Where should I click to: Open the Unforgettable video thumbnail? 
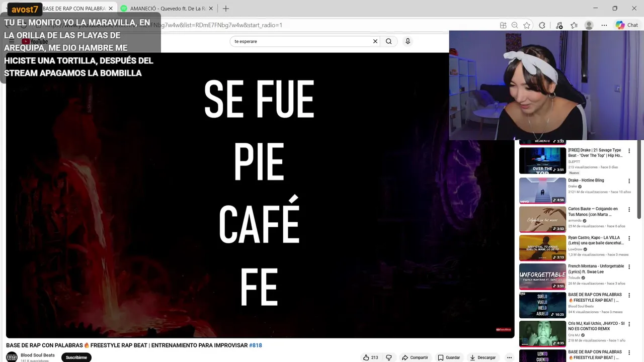(x=542, y=277)
